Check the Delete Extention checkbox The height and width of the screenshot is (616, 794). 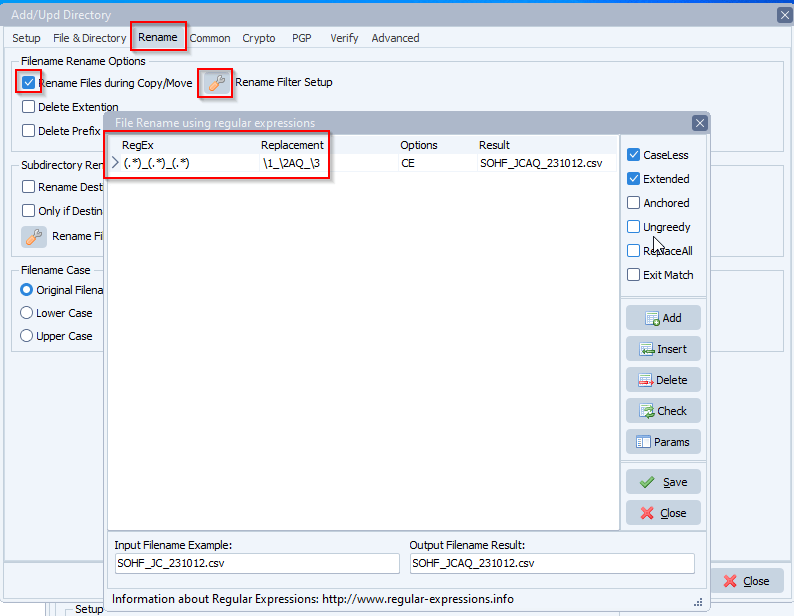point(28,107)
